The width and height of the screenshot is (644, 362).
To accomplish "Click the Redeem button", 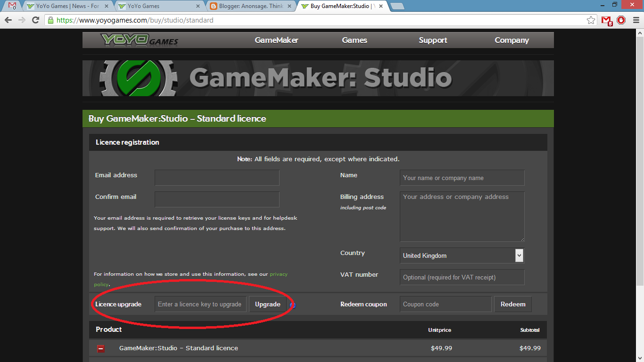I will click(x=513, y=304).
